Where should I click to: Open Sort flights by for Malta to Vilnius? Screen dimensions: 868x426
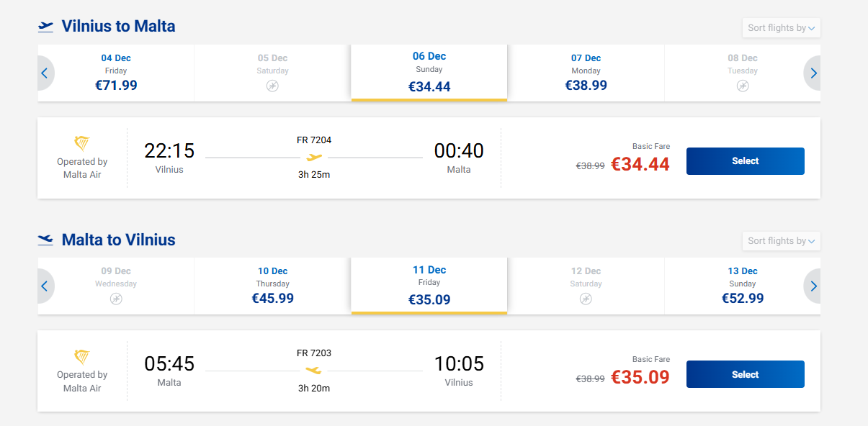pyautogui.click(x=782, y=241)
